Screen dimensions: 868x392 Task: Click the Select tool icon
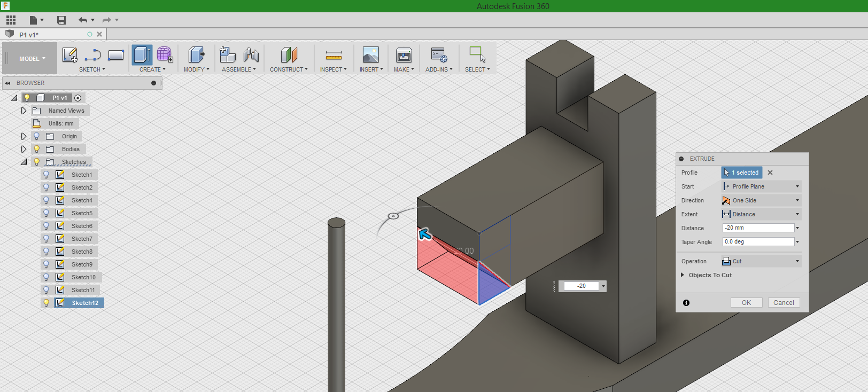coord(477,54)
